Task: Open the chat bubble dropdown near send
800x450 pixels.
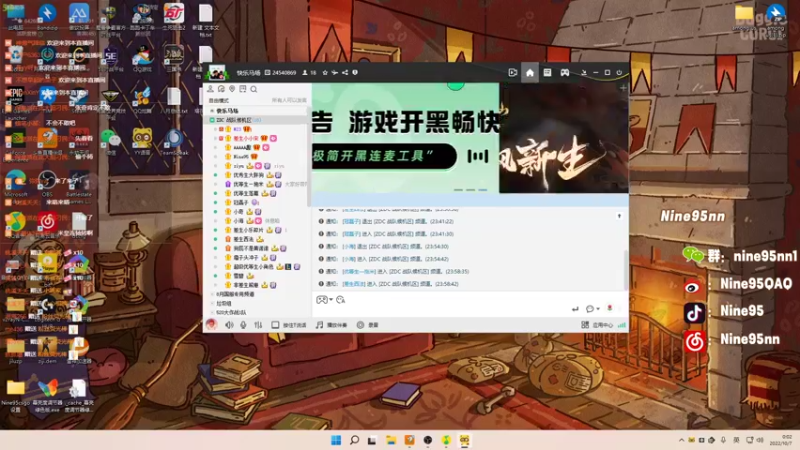Action: point(592,309)
